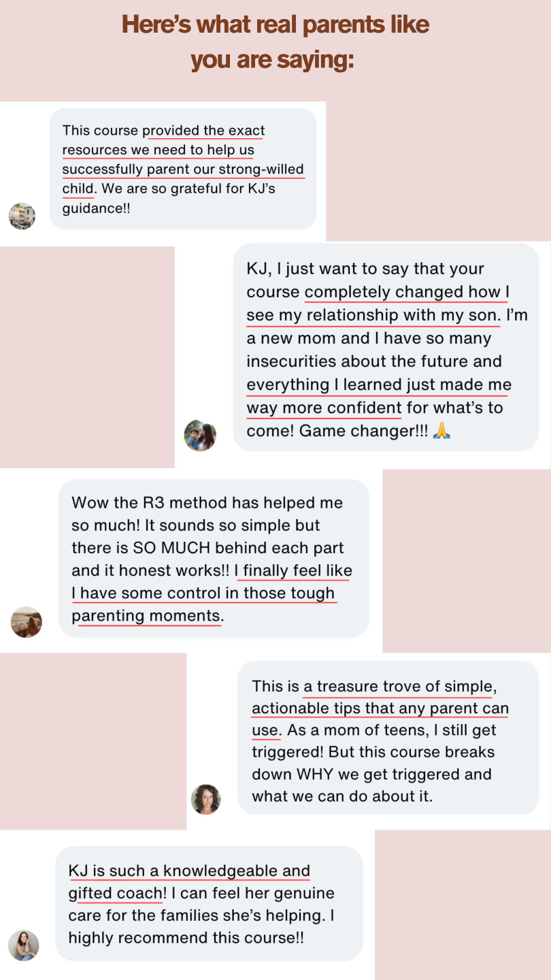Click the praying hands emoji

click(441, 431)
